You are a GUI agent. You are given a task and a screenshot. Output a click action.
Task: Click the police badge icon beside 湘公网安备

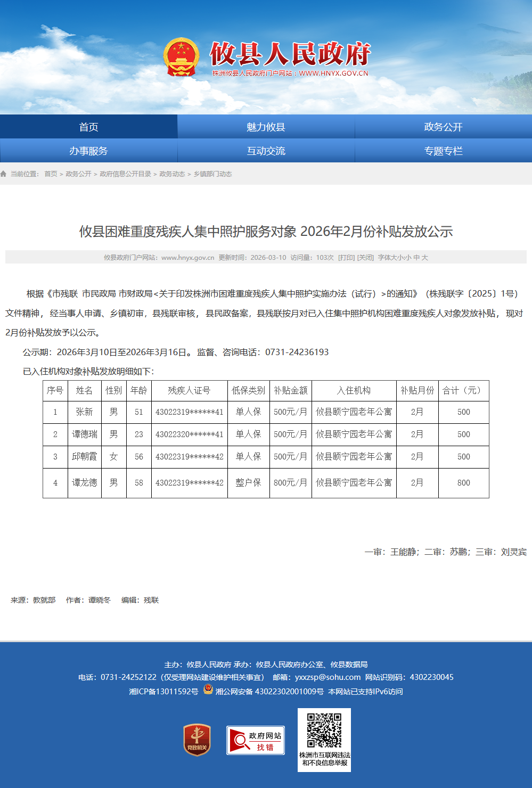[208, 690]
